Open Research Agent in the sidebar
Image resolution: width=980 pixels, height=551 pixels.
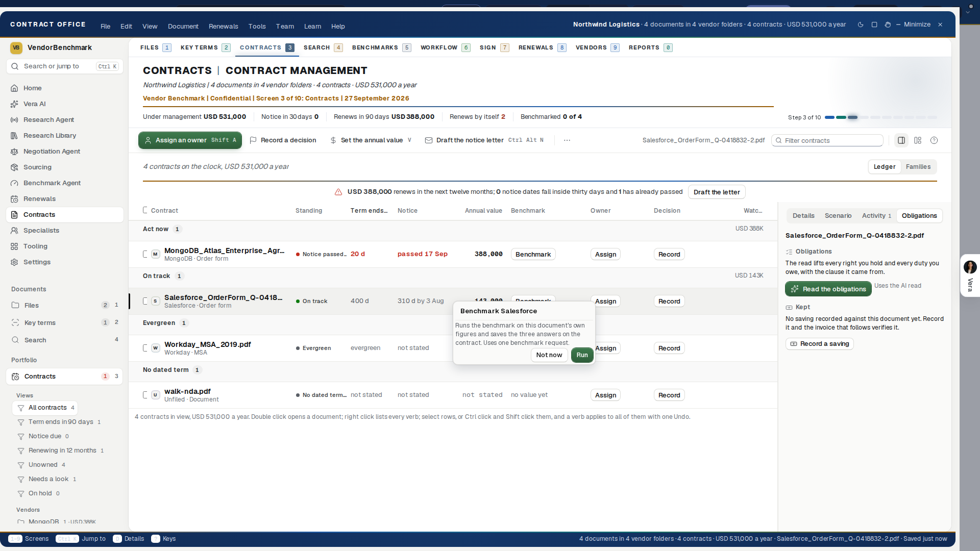(65, 120)
